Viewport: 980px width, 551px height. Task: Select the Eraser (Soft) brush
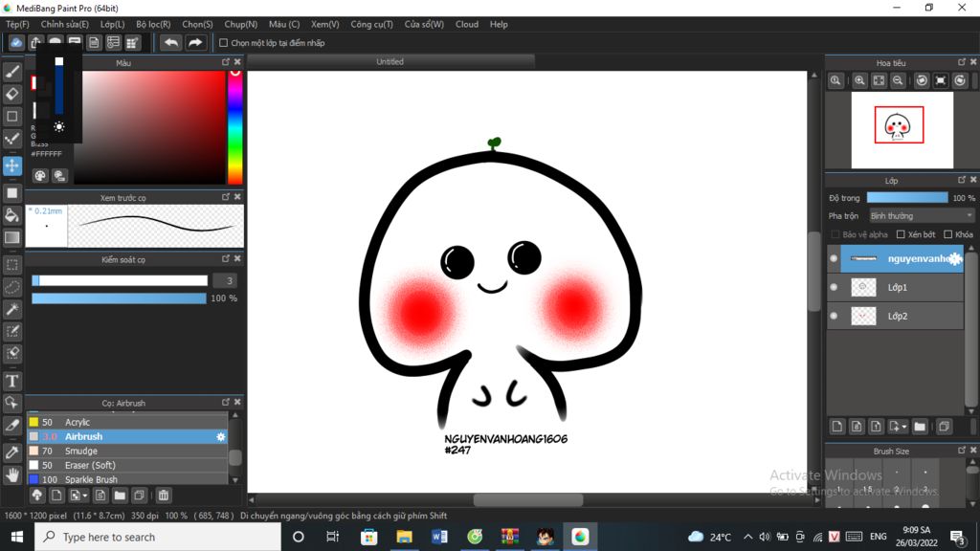point(127,466)
